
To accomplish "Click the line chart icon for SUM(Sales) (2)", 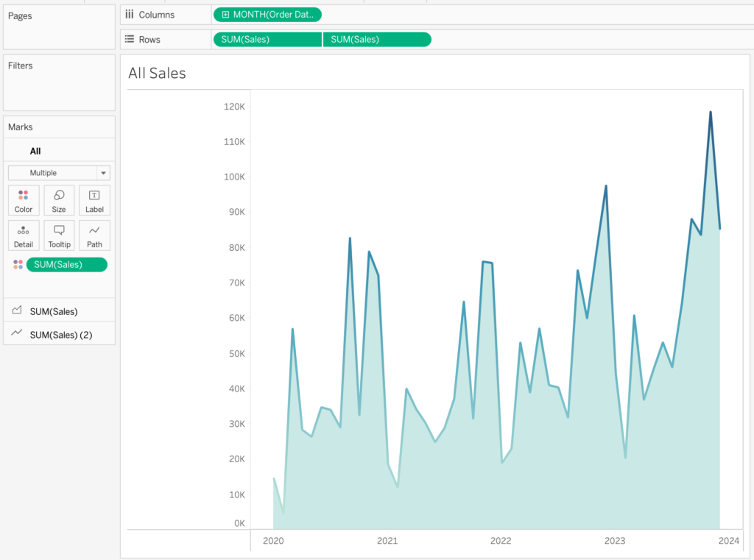I will coord(17,334).
